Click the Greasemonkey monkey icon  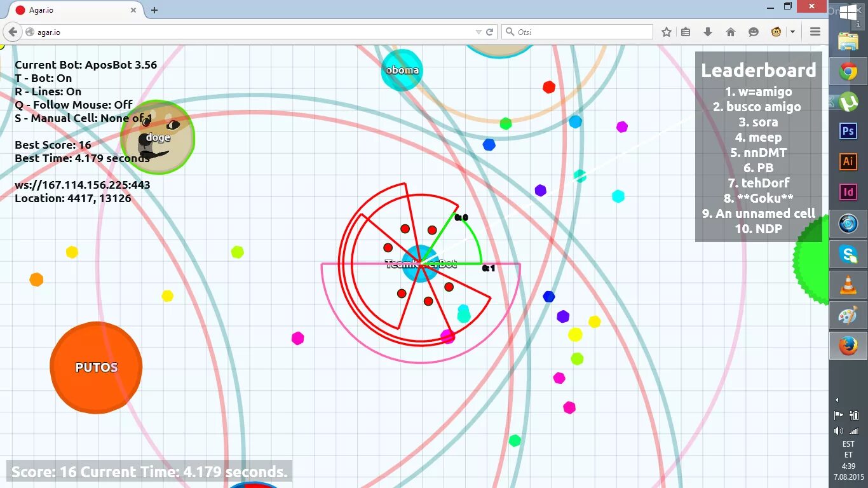(x=776, y=32)
